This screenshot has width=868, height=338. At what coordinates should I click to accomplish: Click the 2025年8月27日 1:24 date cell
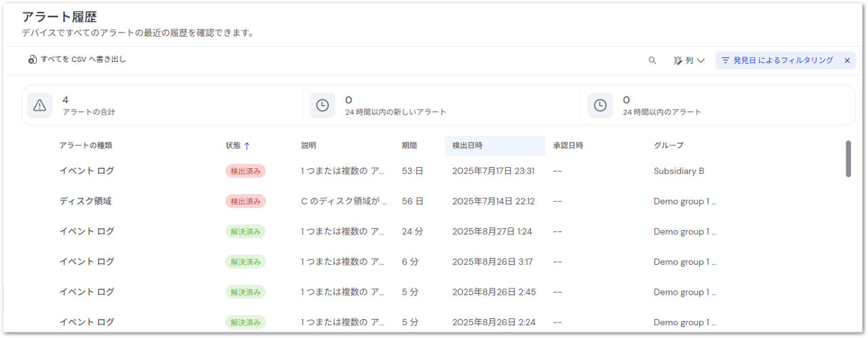point(492,231)
